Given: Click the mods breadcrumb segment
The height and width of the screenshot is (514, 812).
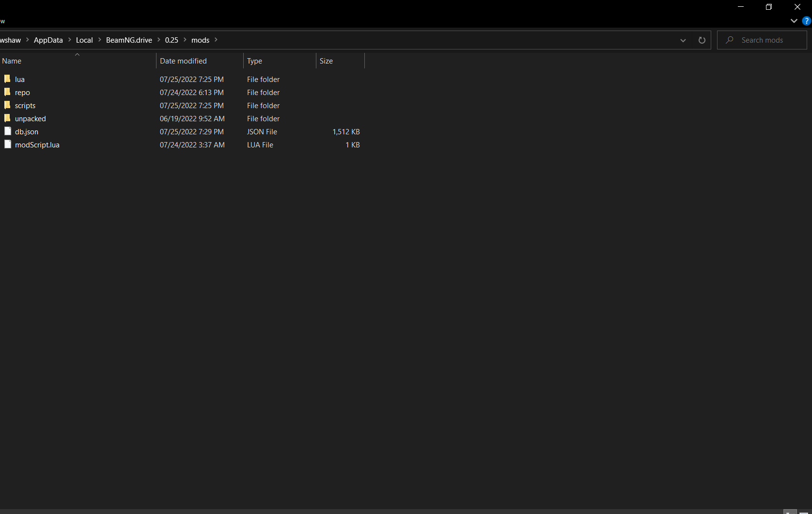Looking at the screenshot, I should [201, 40].
